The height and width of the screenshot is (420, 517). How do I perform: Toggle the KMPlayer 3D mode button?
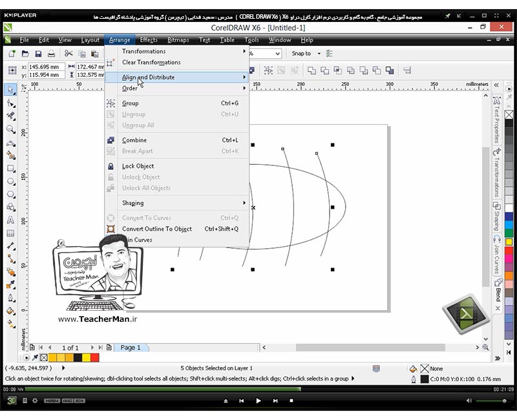tap(12, 401)
